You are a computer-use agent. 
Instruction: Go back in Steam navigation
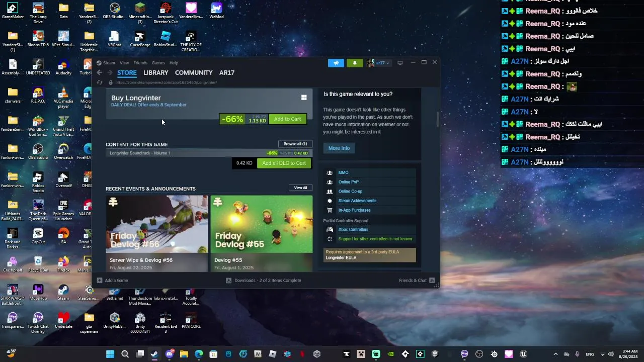(99, 73)
